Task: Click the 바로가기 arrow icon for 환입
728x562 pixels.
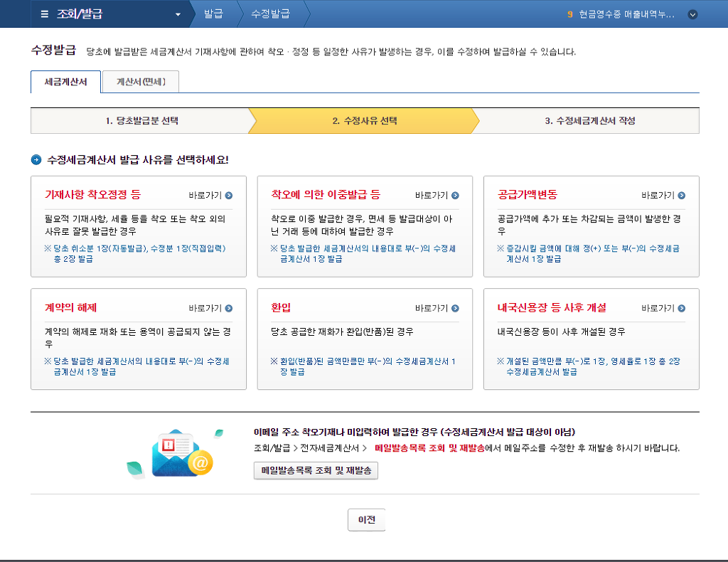Action: (x=455, y=309)
